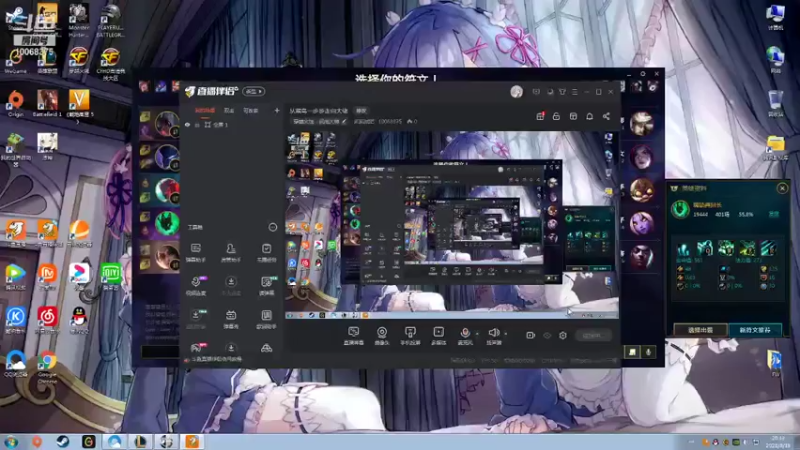
Task: Open the skin shirt icon in title bar
Action: click(x=562, y=92)
